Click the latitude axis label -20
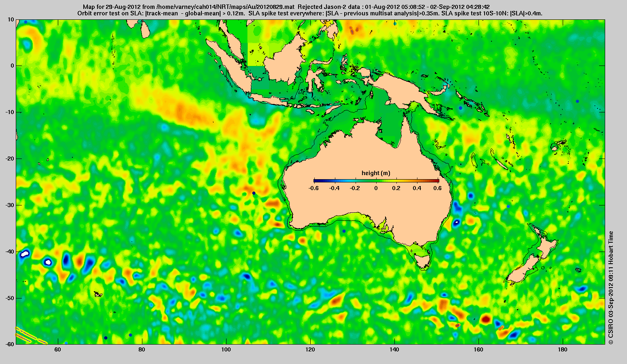Screen dimensions: 627x364 10,159
